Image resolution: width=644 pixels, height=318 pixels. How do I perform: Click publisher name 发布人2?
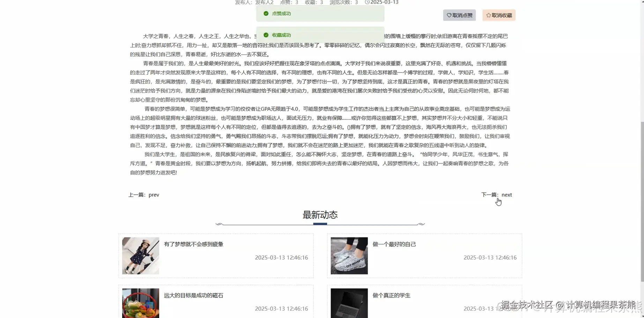(264, 2)
